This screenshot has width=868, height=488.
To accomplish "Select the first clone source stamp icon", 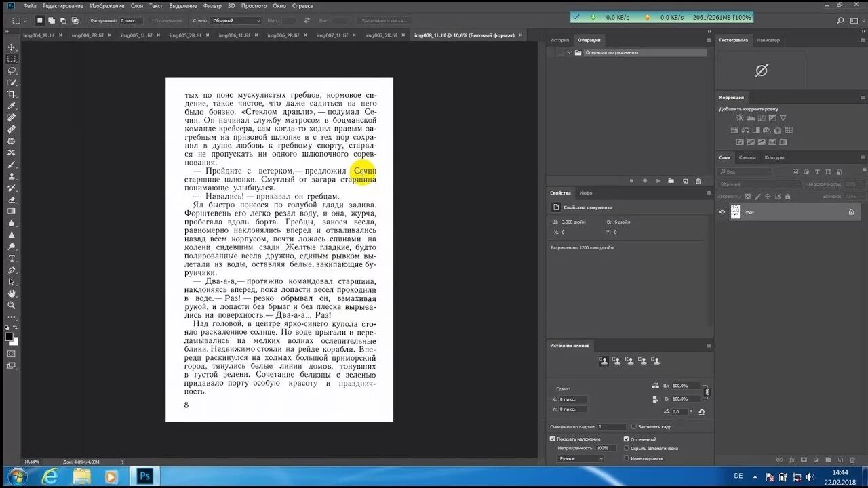I will 604,361.
